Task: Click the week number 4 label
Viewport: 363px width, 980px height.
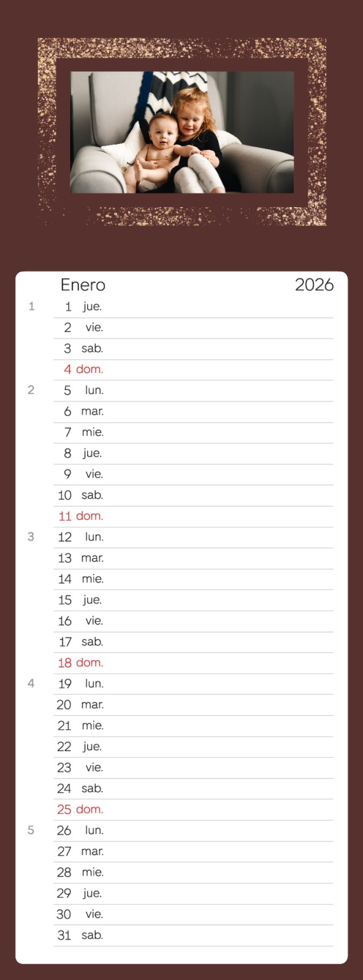Action: coord(31,684)
